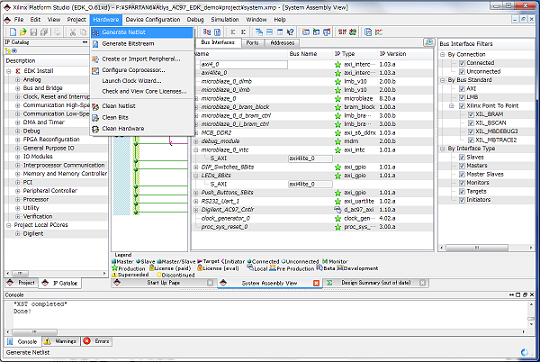Disable the Masters interface type checkbox
540x362 pixels.
(x=462, y=166)
